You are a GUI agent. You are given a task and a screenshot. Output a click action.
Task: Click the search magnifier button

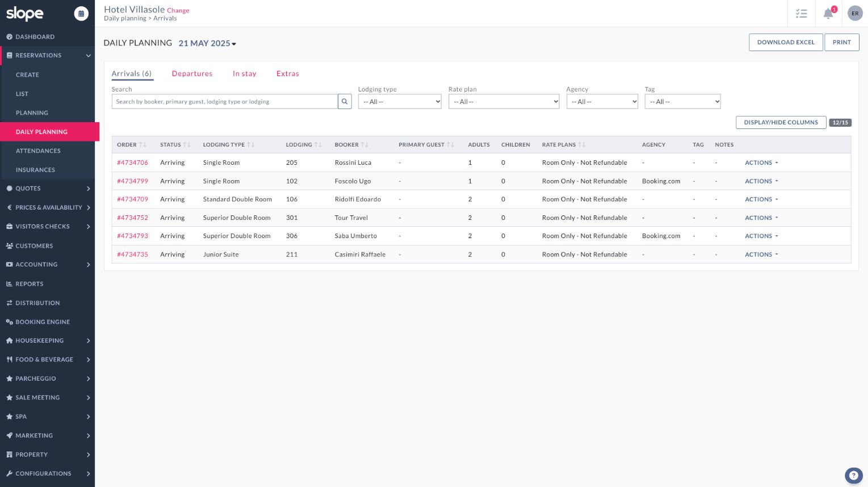[x=345, y=102]
